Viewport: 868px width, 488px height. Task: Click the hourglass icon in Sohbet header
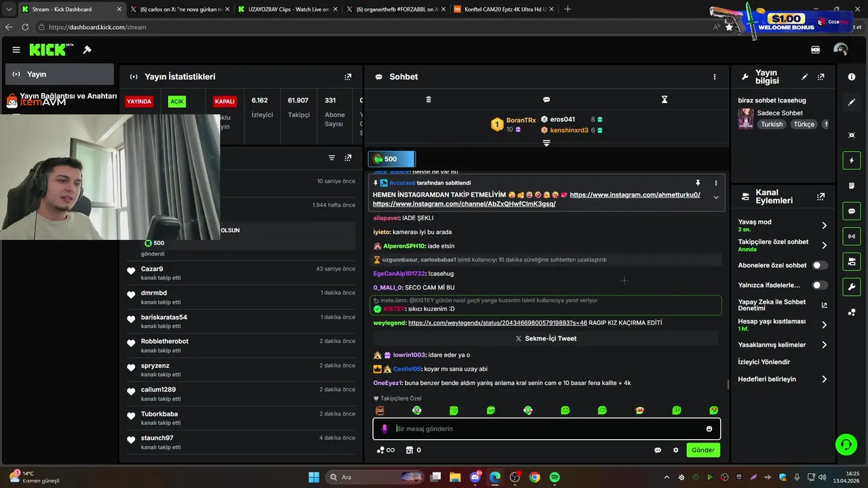tap(664, 100)
